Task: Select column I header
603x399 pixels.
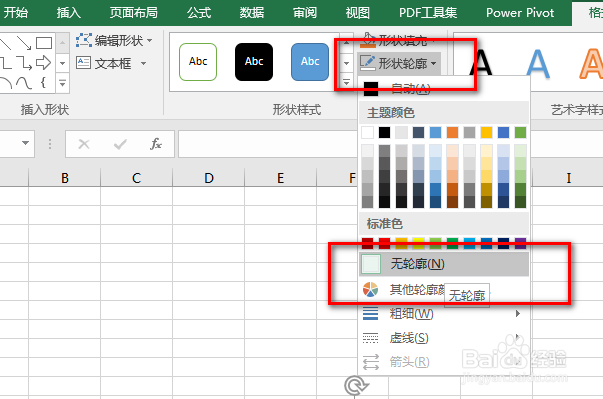Action: click(568, 178)
